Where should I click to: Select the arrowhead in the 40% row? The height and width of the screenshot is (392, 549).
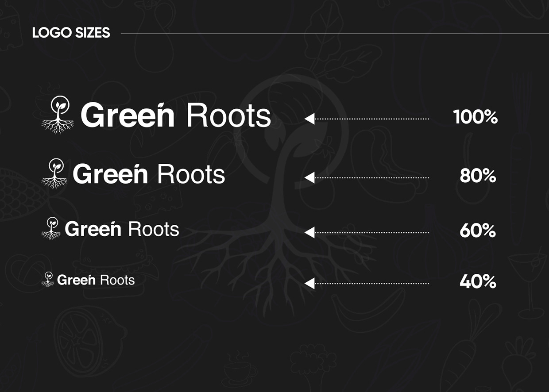(310, 283)
